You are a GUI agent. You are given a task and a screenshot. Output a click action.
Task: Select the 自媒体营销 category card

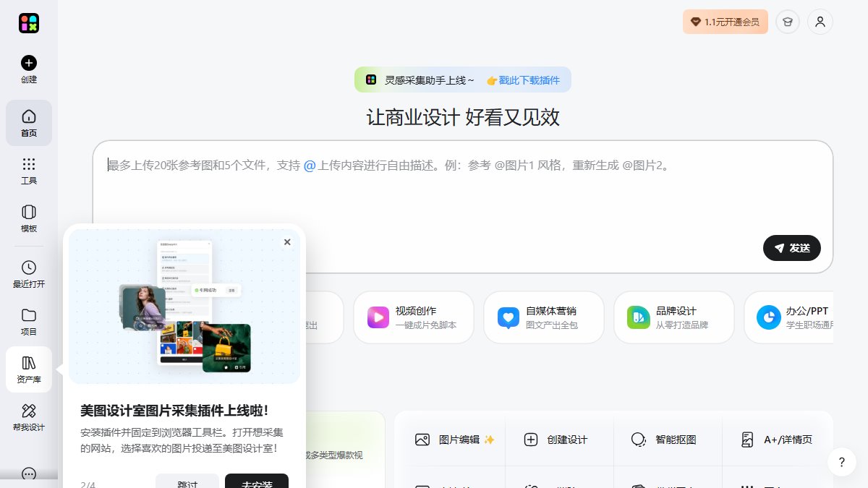[544, 317]
